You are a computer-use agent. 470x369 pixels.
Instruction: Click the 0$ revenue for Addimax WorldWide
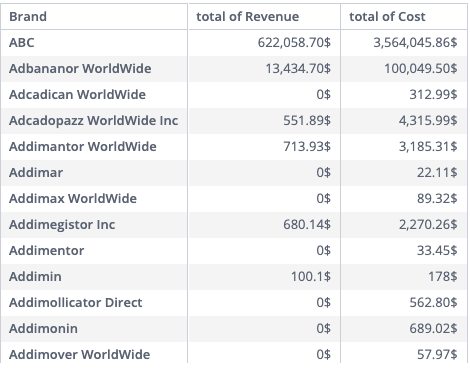tap(323, 198)
